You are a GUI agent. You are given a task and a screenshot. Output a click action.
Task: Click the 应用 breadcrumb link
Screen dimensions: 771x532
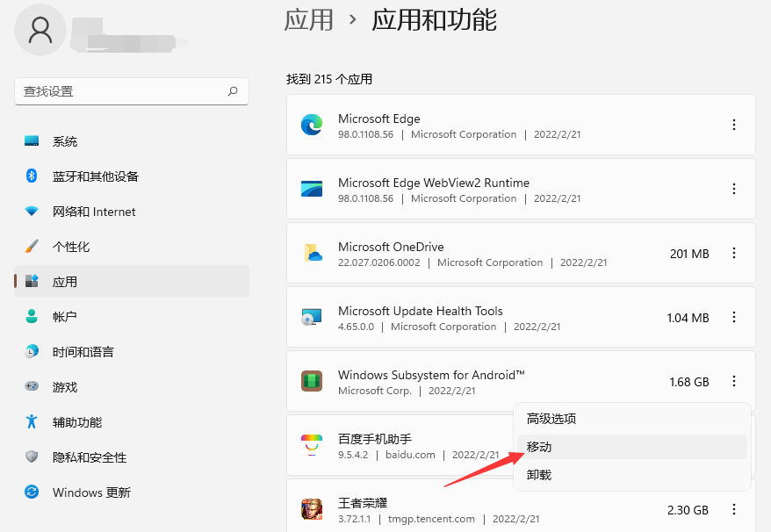click(309, 20)
